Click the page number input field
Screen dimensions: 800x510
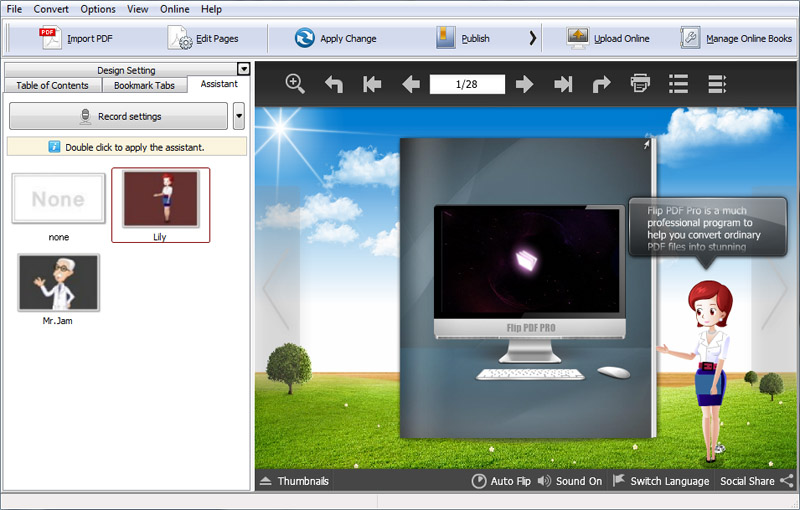pos(467,85)
